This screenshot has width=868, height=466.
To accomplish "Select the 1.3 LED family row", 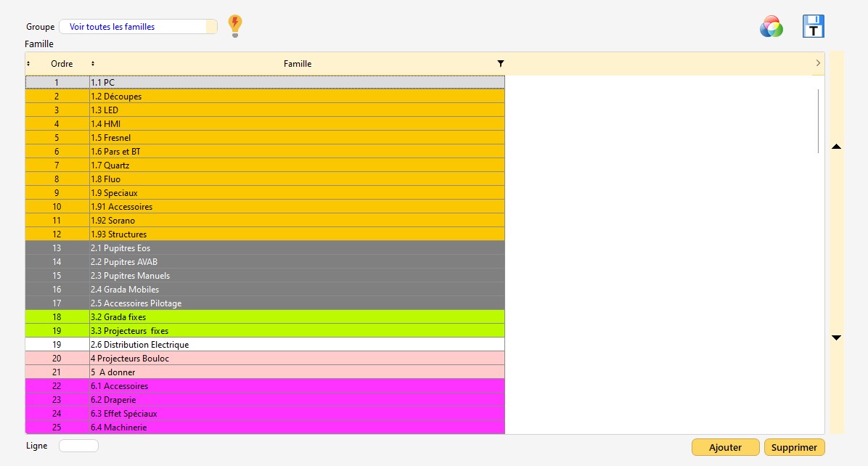I will (290, 110).
